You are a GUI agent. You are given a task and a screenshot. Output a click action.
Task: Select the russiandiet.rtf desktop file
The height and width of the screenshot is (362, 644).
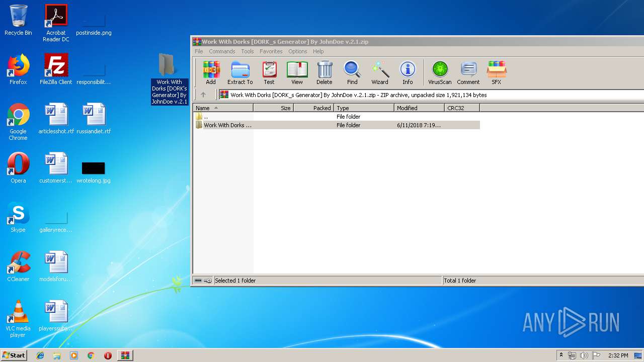tap(94, 119)
